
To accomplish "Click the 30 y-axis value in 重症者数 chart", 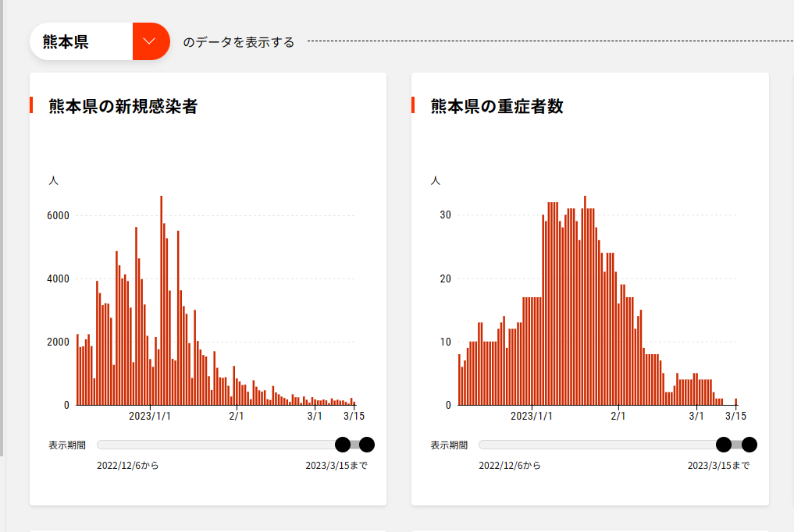I will (446, 215).
